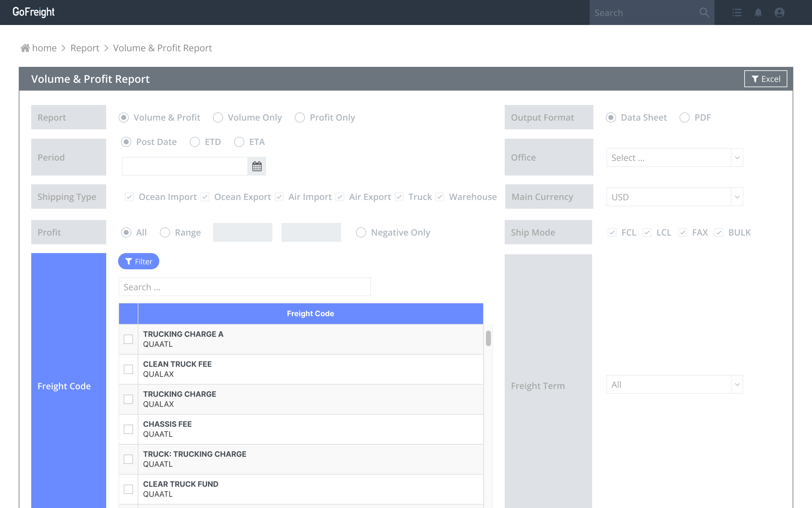Expand the Freight Term All dropdown
812x508 pixels.
(x=674, y=384)
